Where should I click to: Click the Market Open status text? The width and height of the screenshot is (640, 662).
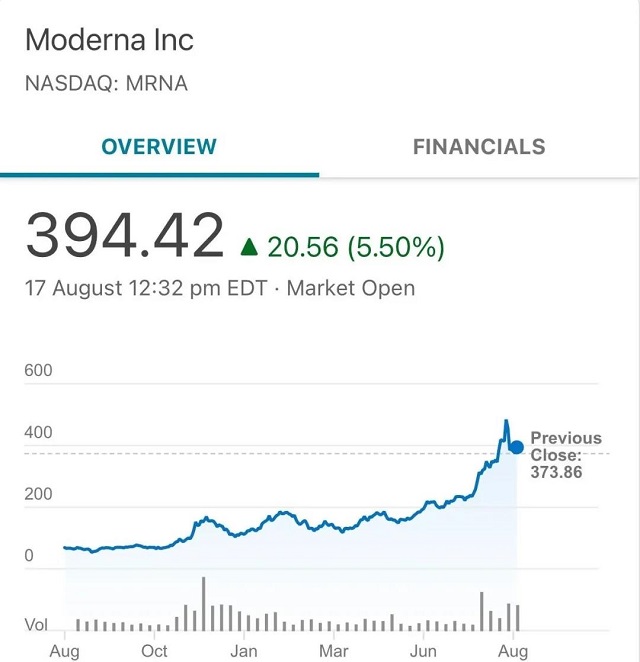(x=350, y=289)
